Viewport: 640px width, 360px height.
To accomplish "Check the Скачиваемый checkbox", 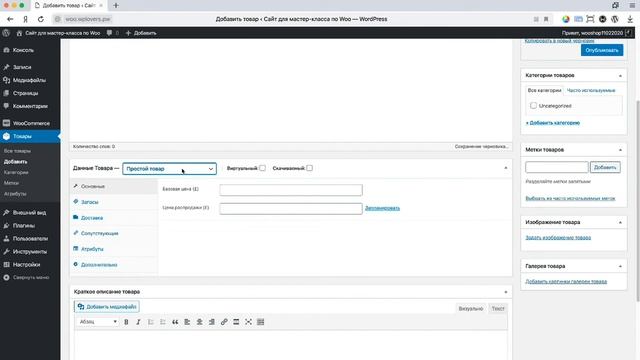I will [x=309, y=168].
